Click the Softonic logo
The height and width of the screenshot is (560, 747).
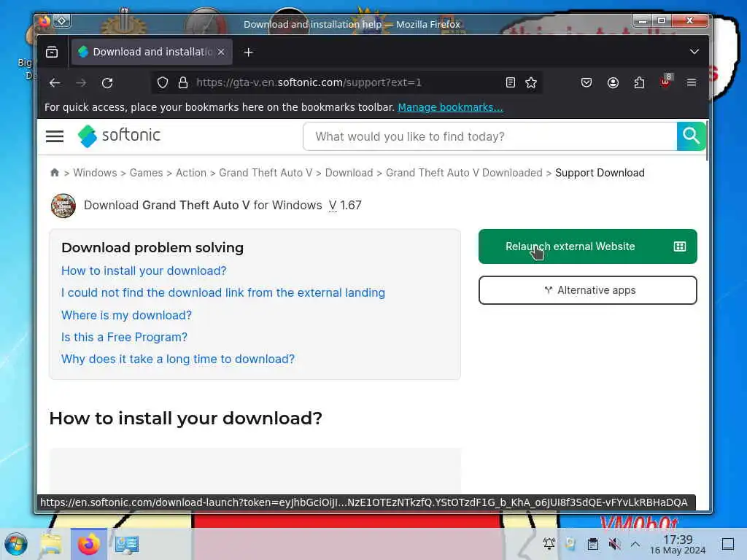120,136
